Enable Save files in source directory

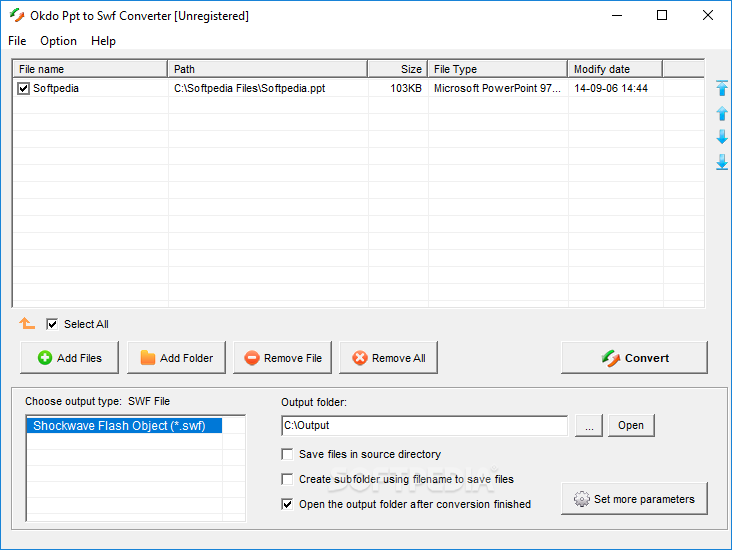(x=287, y=454)
